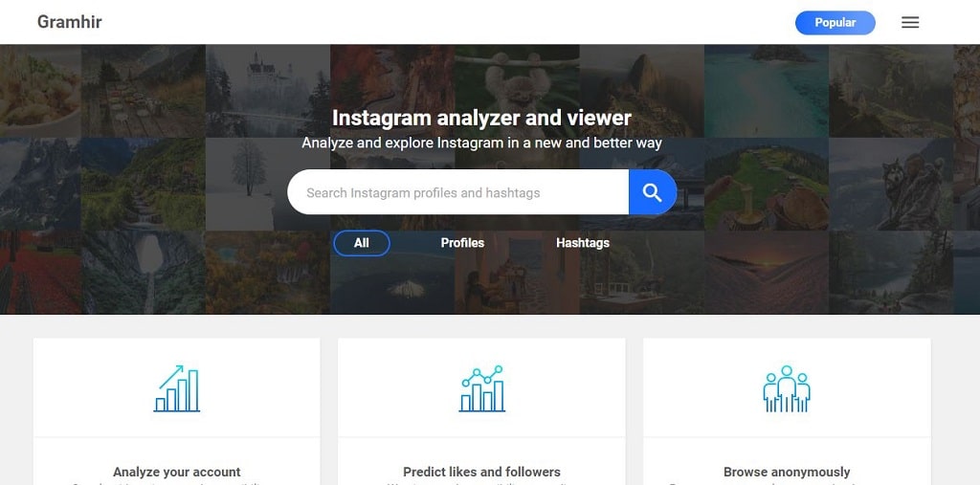Go to Gramhir home via logo
980x485 pixels.
pos(69,22)
